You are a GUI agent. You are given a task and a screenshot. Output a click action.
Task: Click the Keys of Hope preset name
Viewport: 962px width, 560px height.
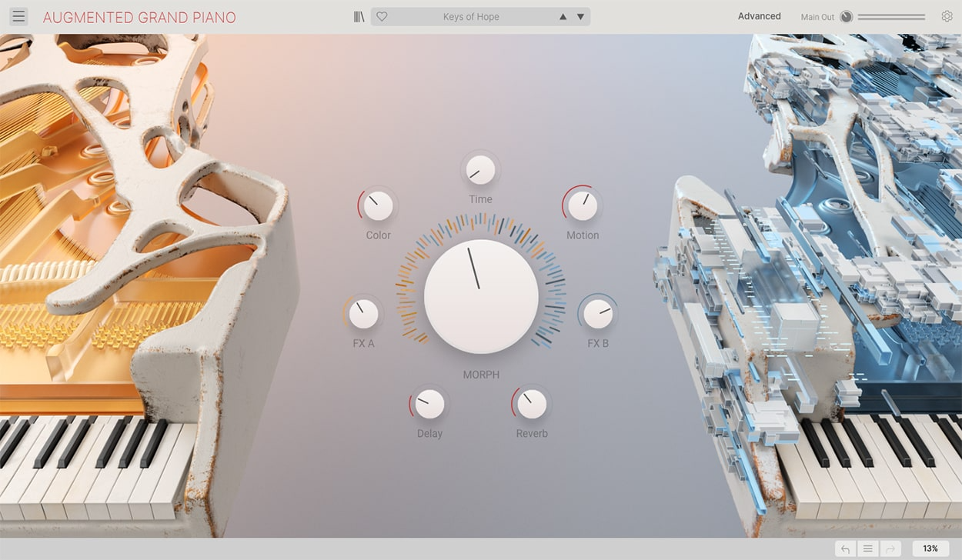pos(471,17)
